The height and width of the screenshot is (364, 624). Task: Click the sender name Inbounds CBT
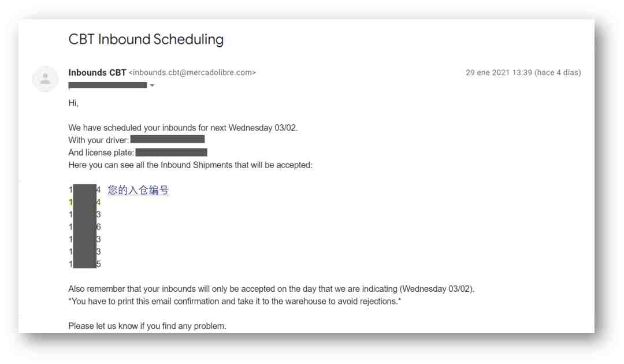pyautogui.click(x=97, y=73)
